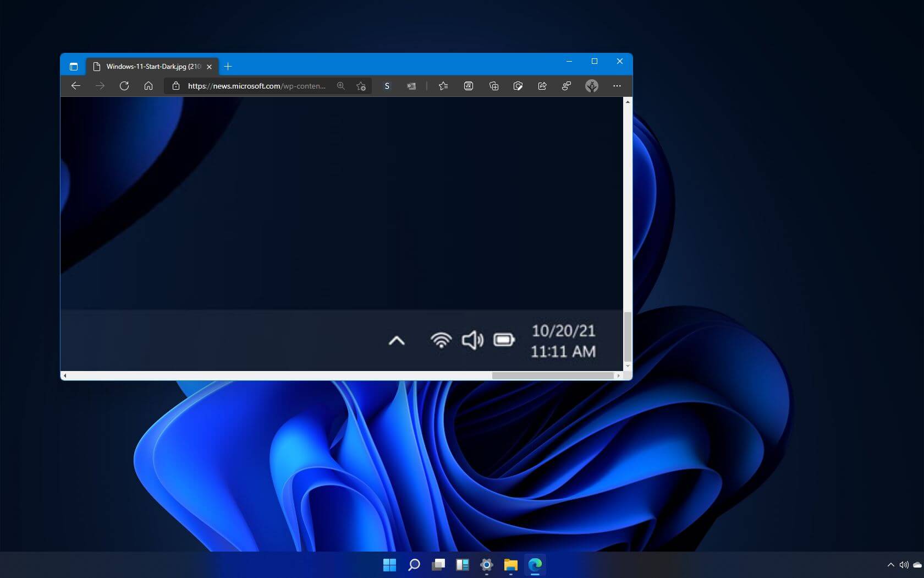Expand the system tray hidden icons chevron

click(890, 565)
